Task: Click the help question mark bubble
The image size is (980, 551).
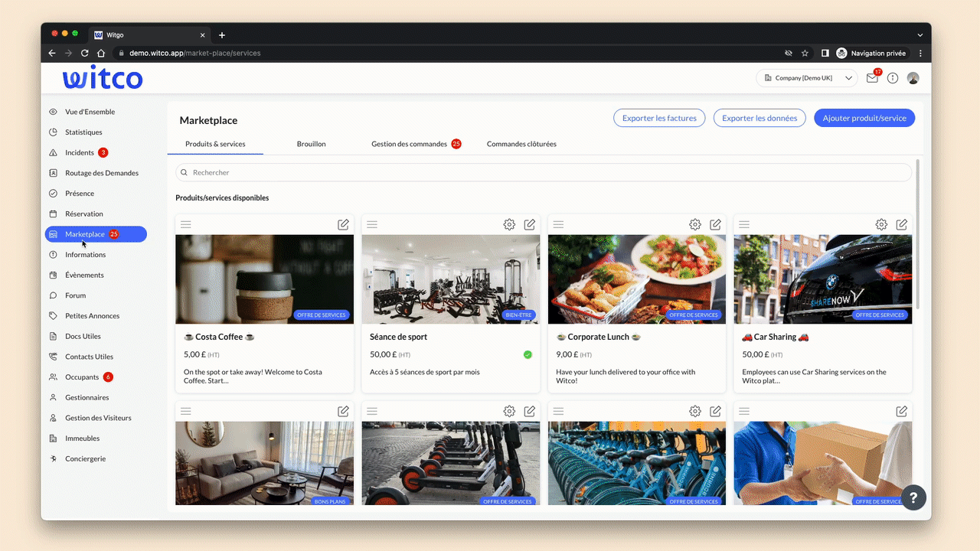Action: click(x=913, y=497)
